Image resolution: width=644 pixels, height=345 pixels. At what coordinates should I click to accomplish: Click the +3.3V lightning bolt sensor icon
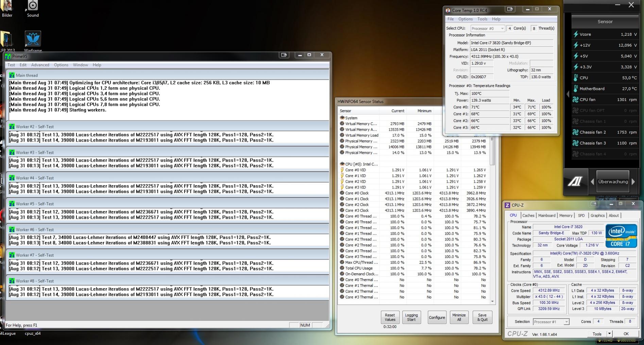[576, 67]
